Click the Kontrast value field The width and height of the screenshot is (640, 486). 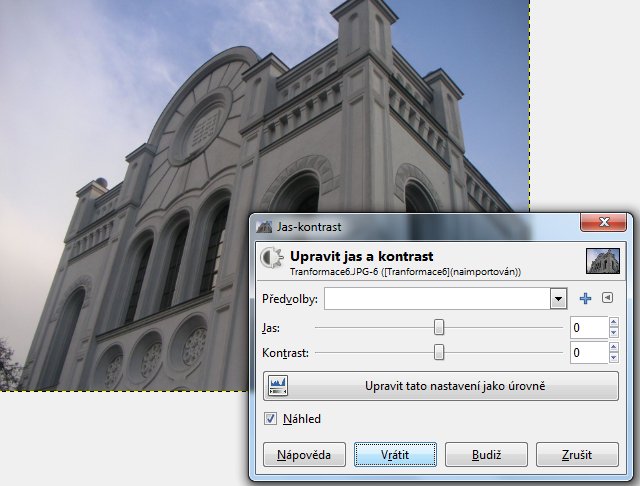click(x=589, y=353)
